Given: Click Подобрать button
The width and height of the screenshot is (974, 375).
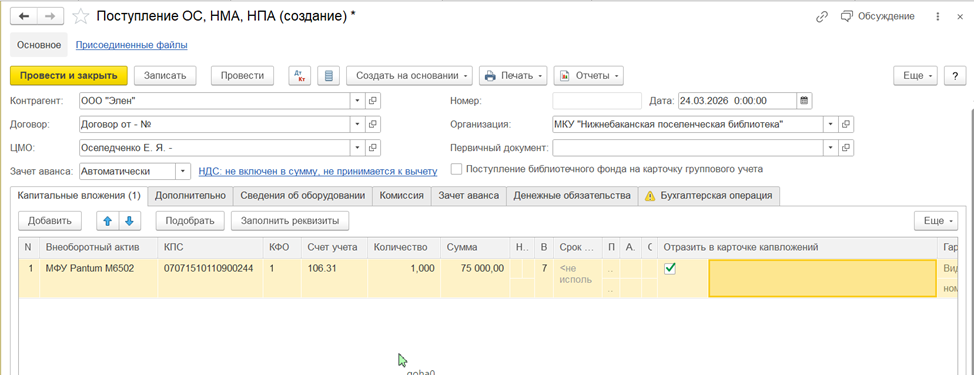Looking at the screenshot, I should coord(191,220).
